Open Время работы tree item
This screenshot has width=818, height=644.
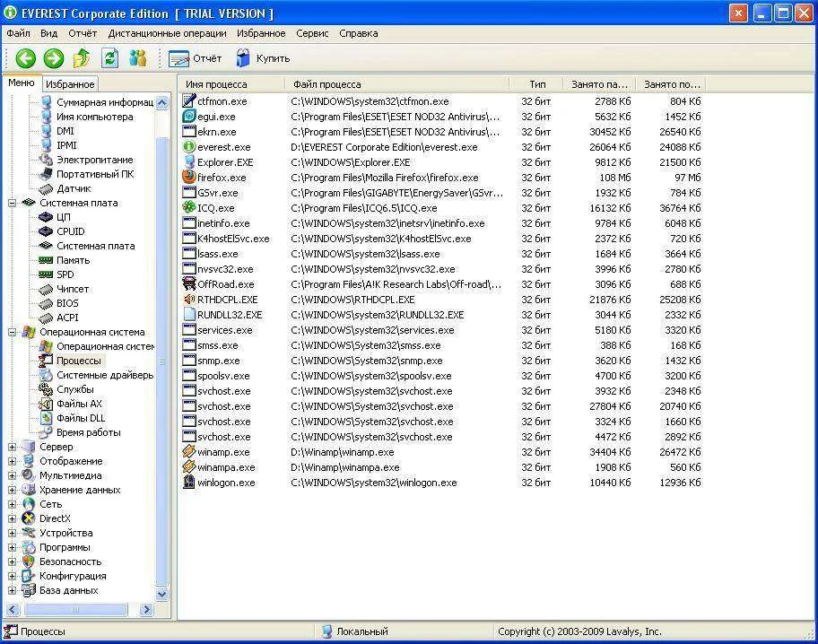pos(88,432)
